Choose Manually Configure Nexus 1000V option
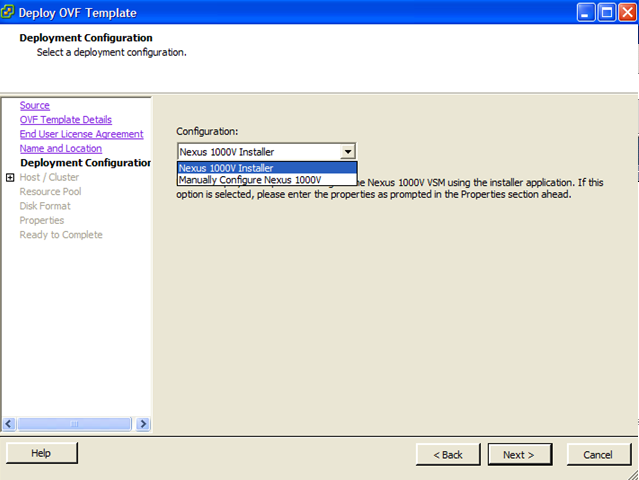 267,180
